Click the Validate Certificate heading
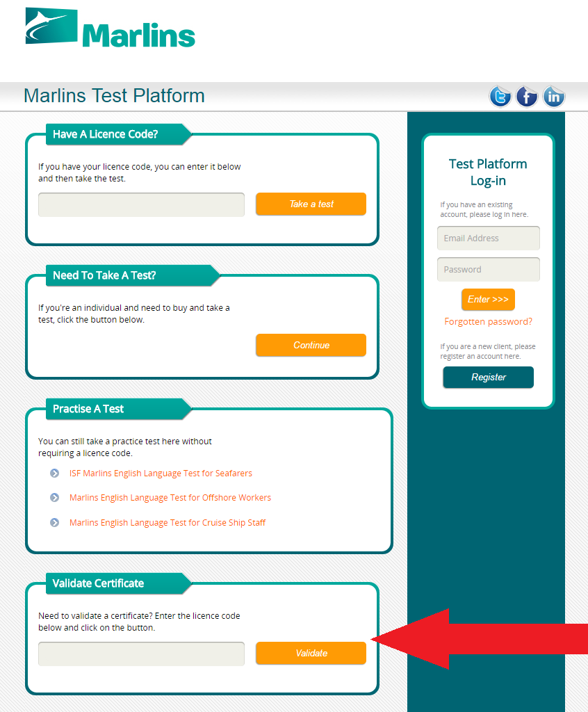 98,583
